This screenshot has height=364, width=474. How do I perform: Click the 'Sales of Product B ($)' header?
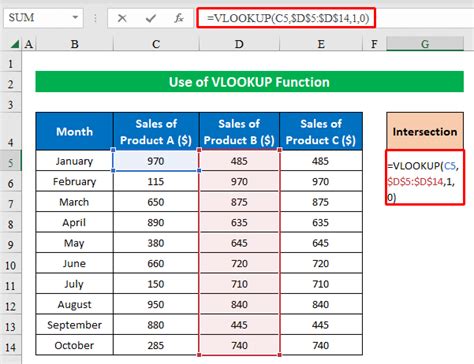[239, 131]
